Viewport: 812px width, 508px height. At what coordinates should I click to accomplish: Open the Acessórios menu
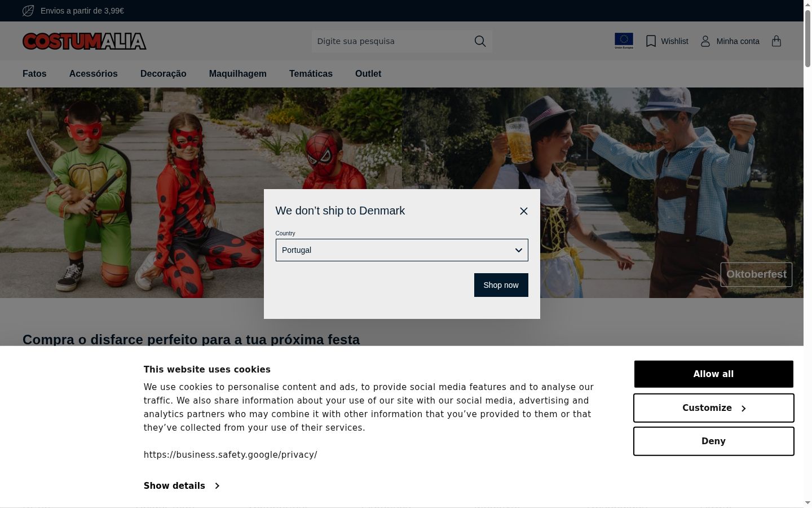(94, 74)
